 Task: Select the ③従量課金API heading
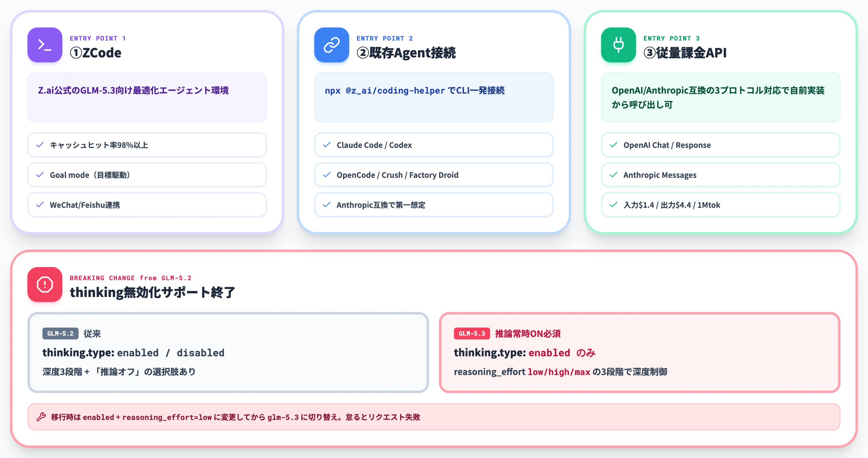click(685, 53)
